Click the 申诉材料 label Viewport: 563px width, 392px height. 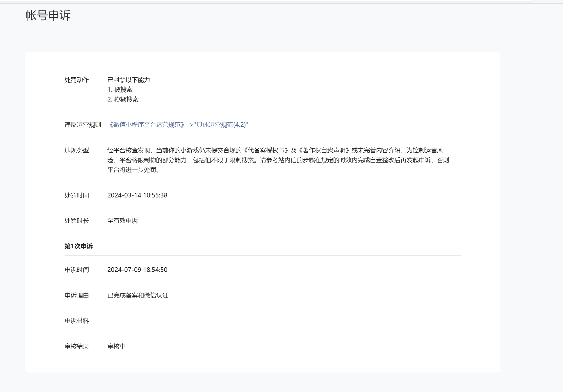pos(76,321)
